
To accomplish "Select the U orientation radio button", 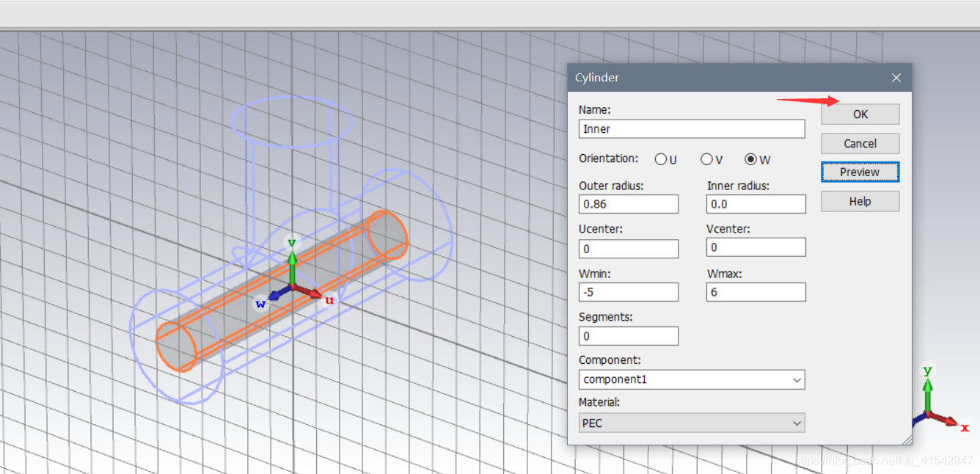I will tap(661, 159).
